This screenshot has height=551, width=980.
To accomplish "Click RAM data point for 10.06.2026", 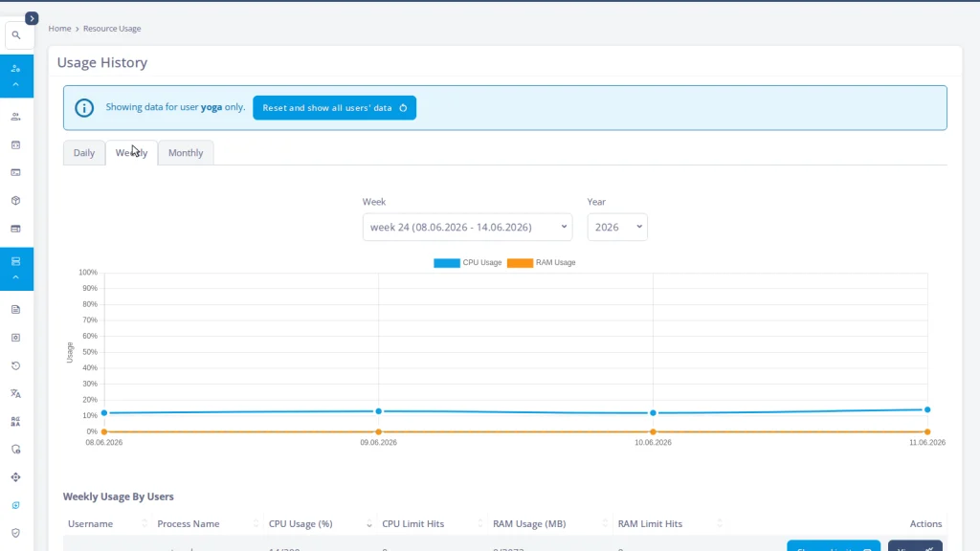I will (x=653, y=431).
